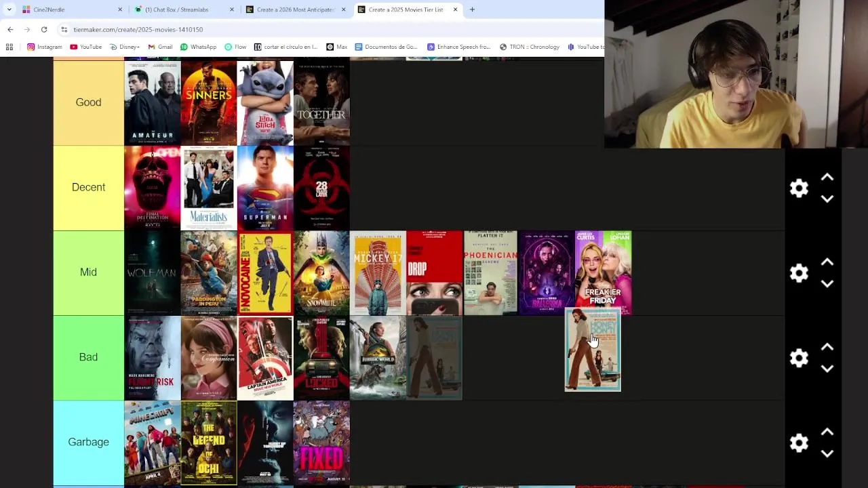868x488 pixels.
Task: Switch to the Cine2Nerdle tab
Action: click(x=73, y=9)
